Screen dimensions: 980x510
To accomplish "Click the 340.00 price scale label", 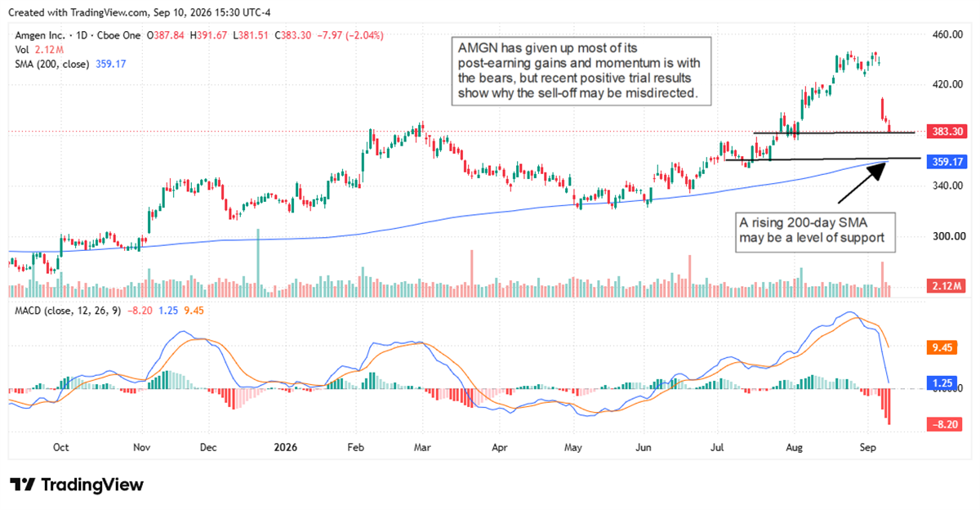I will pos(947,186).
